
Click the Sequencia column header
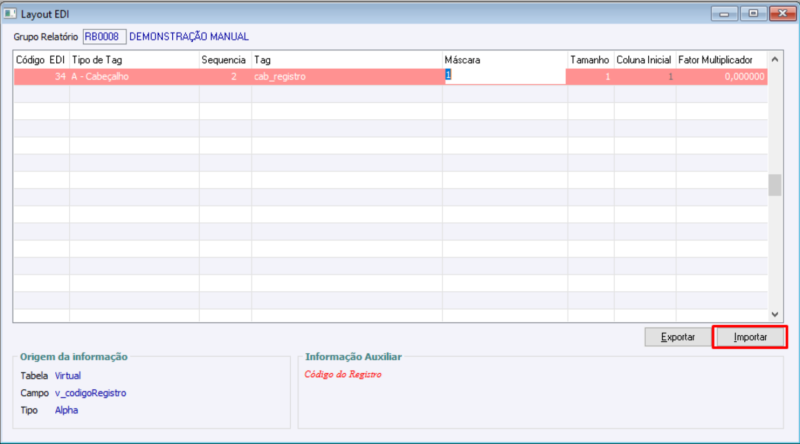pyautogui.click(x=225, y=60)
